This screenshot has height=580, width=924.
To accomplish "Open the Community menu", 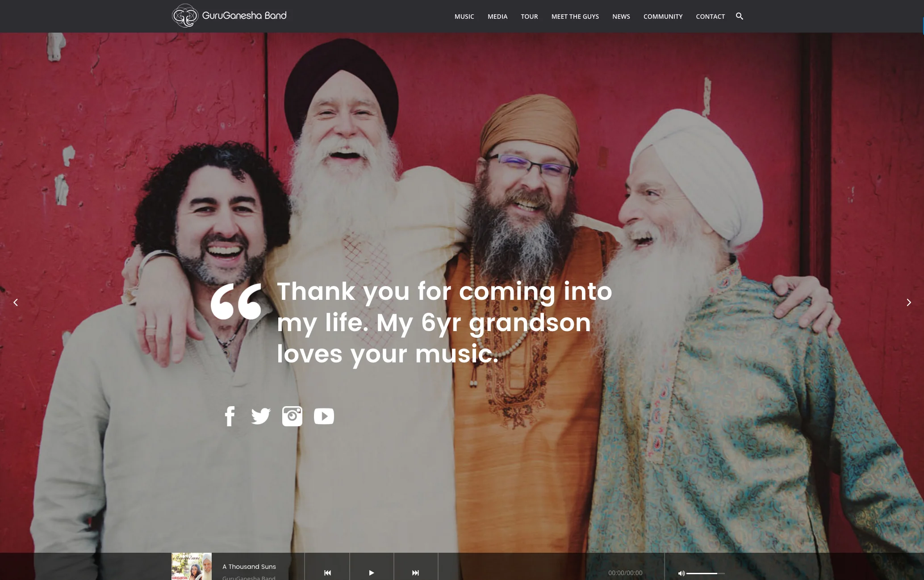I will [663, 17].
